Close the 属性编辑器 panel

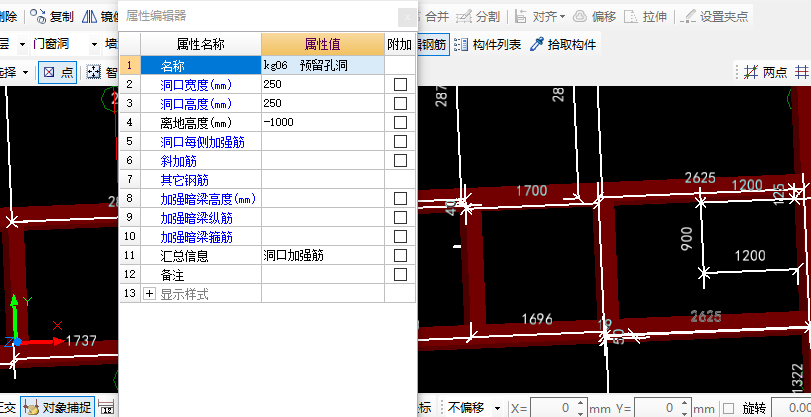(x=408, y=17)
